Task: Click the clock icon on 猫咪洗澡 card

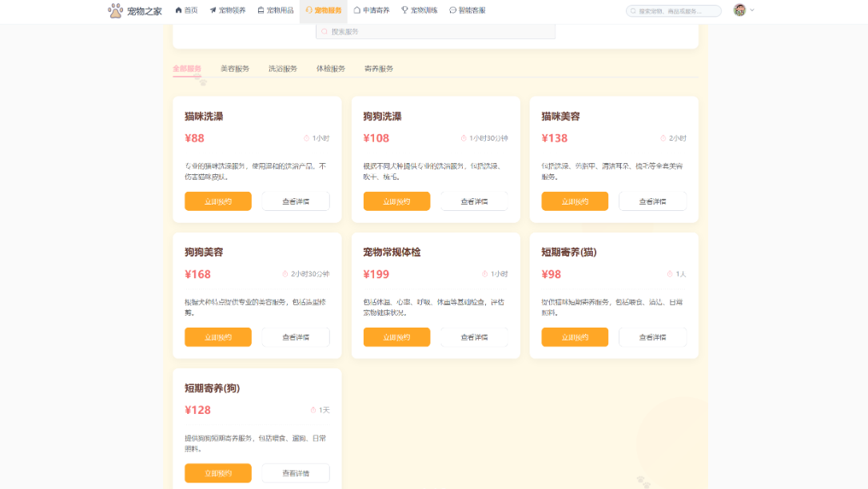Action: [306, 138]
